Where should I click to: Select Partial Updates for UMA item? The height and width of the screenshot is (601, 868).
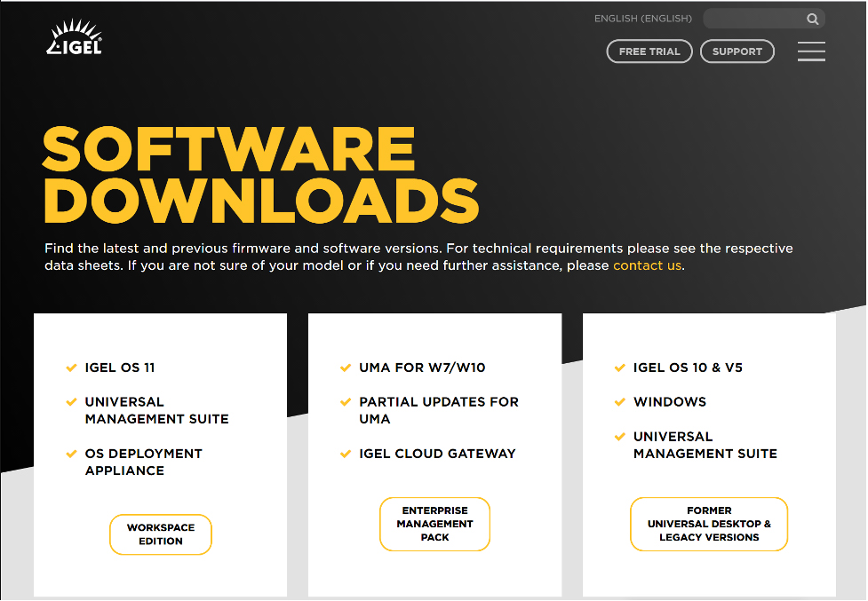tap(438, 410)
